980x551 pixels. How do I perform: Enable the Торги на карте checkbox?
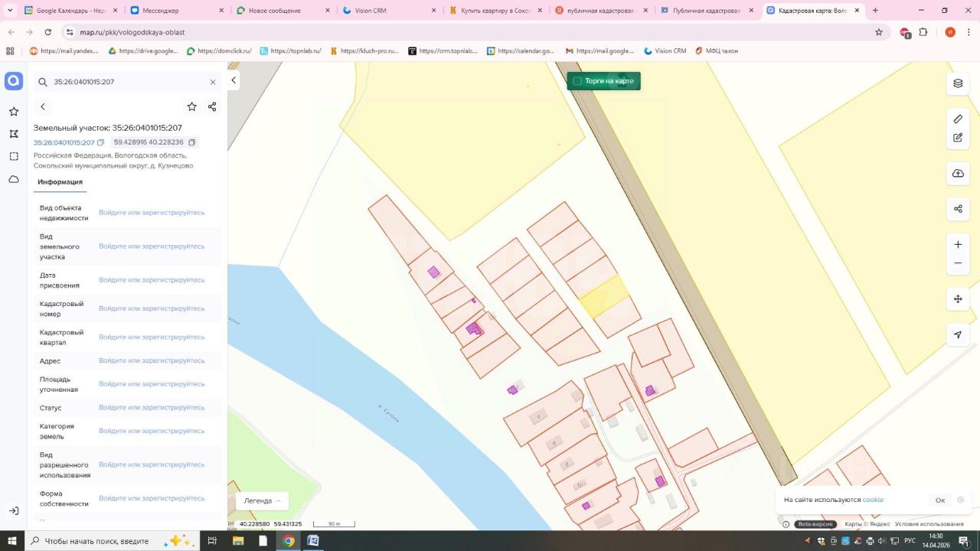tap(577, 81)
